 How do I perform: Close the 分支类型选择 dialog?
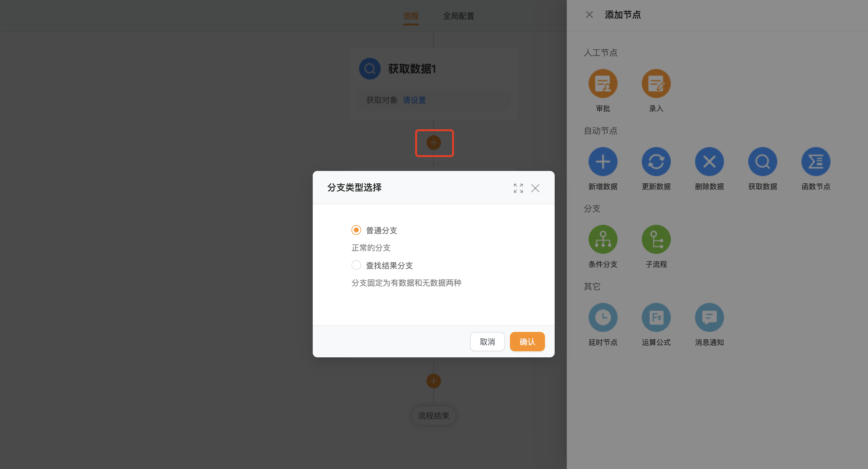(535, 188)
